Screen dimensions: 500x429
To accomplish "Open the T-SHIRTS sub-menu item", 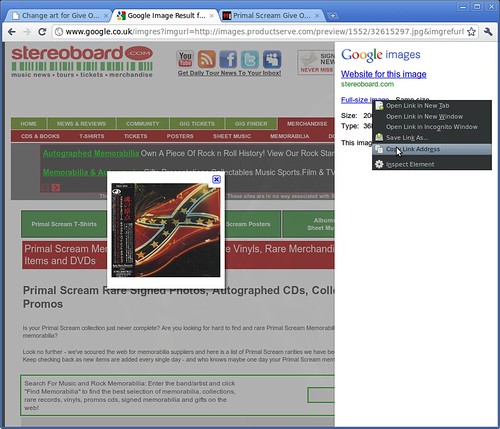I will (92, 136).
